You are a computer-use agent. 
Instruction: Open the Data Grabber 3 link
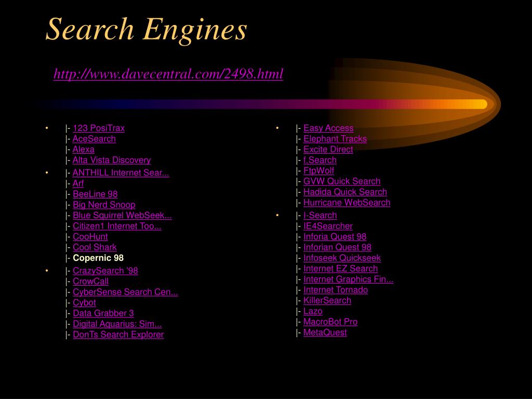tap(103, 313)
